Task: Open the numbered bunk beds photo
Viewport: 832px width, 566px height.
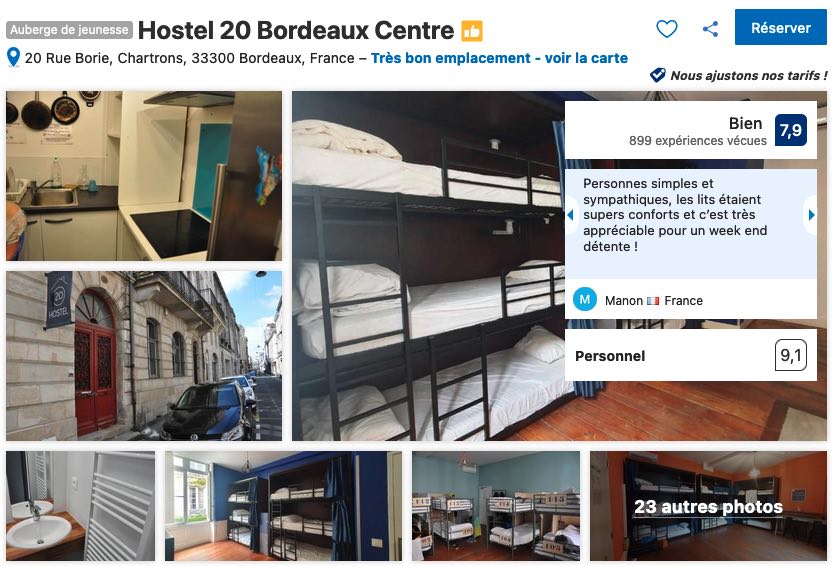Action: (x=496, y=506)
